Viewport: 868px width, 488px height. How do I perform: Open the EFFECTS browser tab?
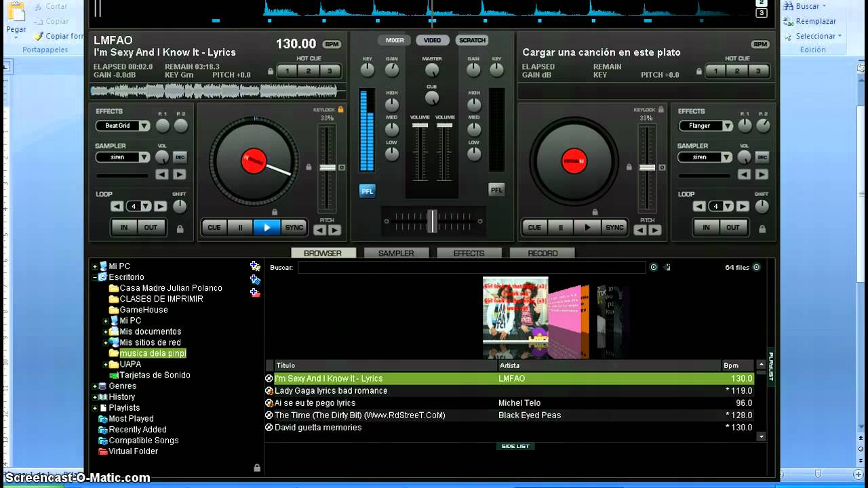(x=469, y=253)
